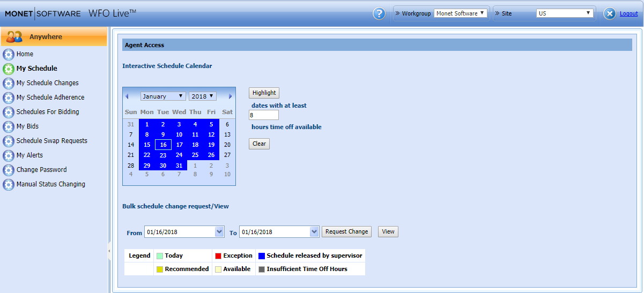Click the help question mark icon
This screenshot has width=644, height=293.
tap(379, 13)
